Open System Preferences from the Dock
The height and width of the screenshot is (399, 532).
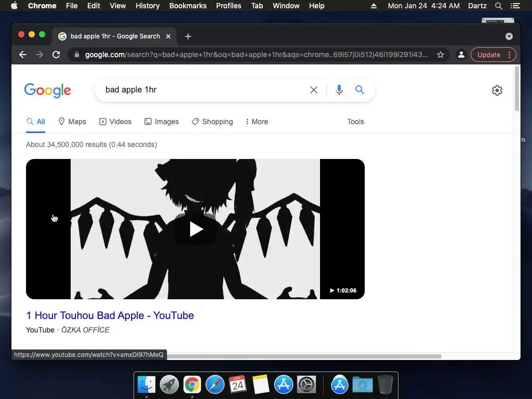[307, 385]
